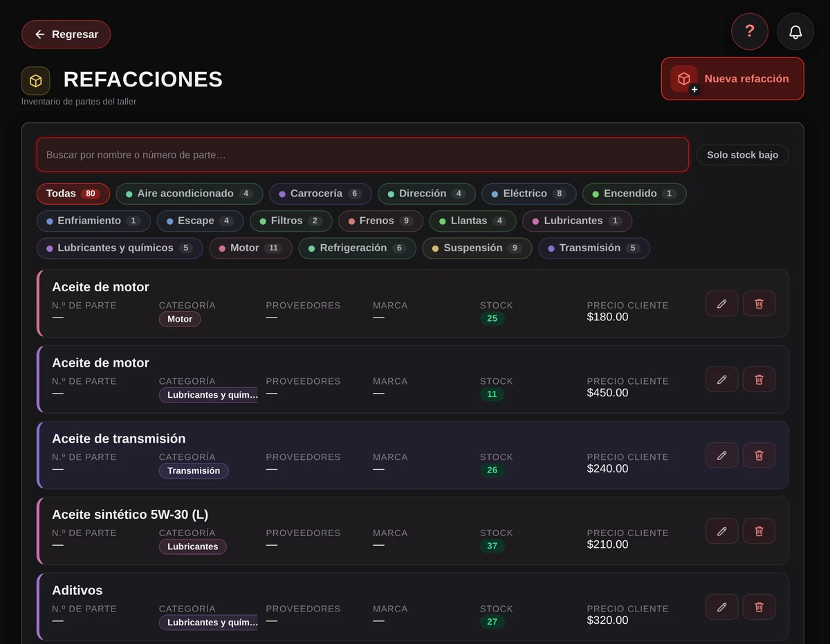The height and width of the screenshot is (644, 830).
Task: Click the Transmisión tag on Aceite de transmisión
Action: pos(194,471)
